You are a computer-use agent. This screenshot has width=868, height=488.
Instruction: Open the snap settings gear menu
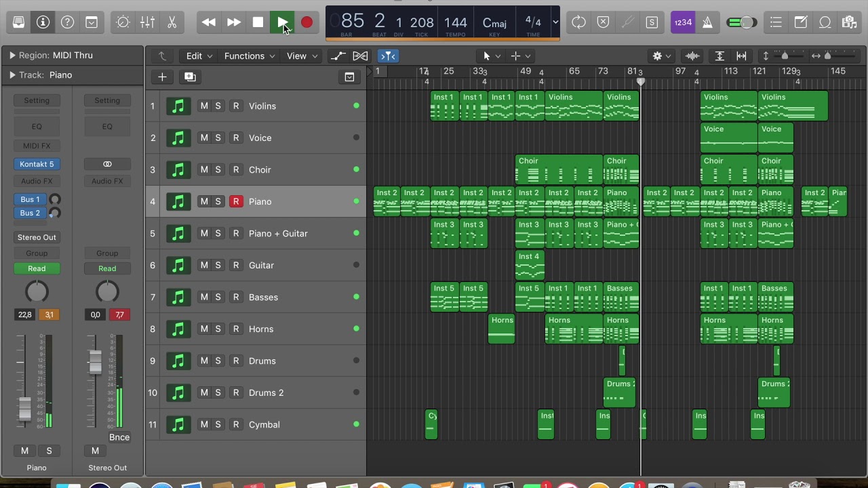pyautogui.click(x=661, y=56)
